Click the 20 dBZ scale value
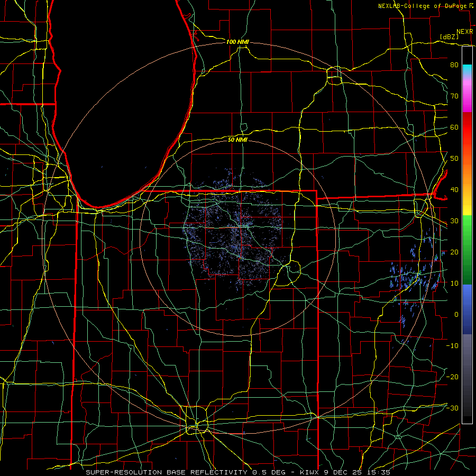 point(454,252)
